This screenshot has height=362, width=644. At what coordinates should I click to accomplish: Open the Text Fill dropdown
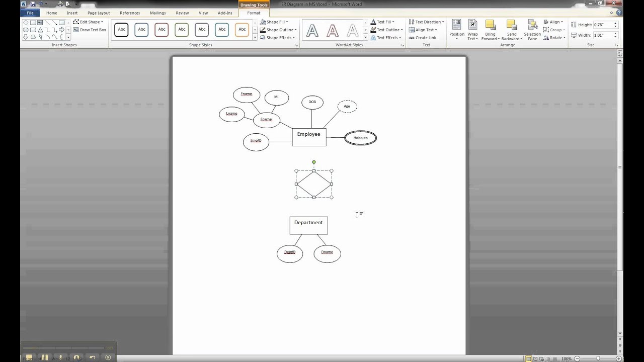[x=382, y=22]
